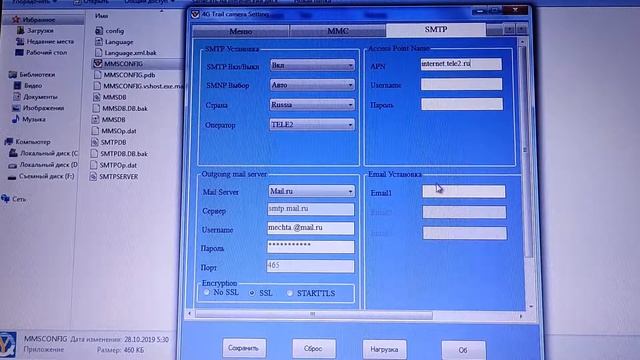Select MMSCONFIG.pdb in the file list
The width and height of the screenshot is (640, 360).
click(129, 75)
